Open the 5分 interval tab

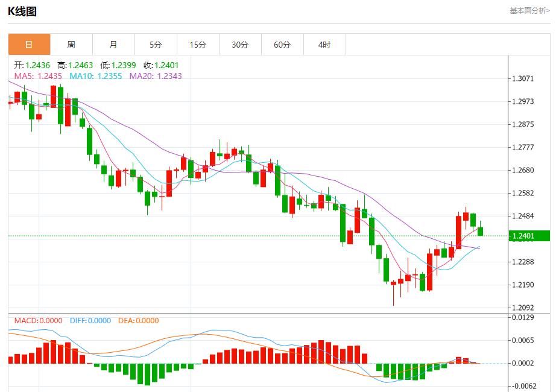point(156,45)
